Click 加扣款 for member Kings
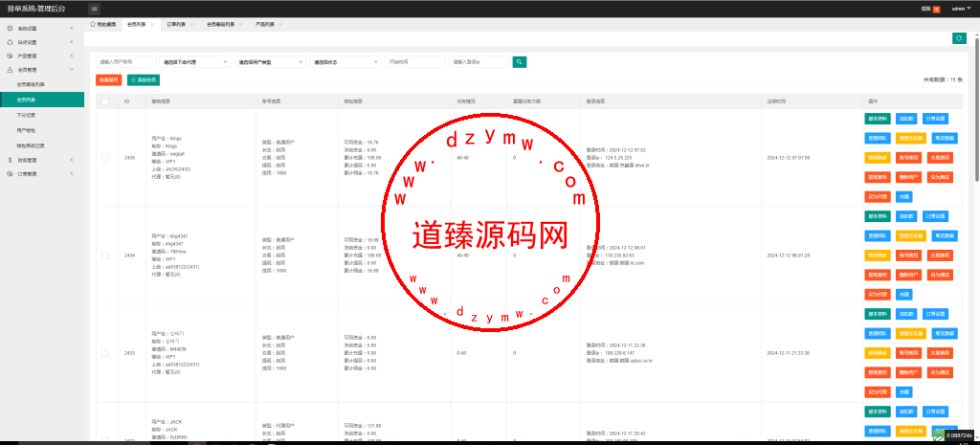Viewport: 980px width, 445px height. pyautogui.click(x=905, y=119)
